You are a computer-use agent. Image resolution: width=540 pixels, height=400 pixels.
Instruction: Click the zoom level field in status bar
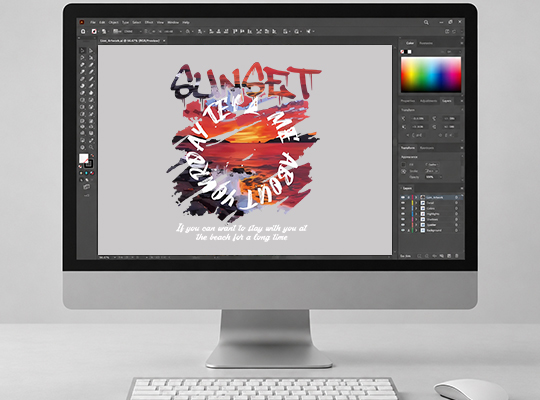(104, 257)
